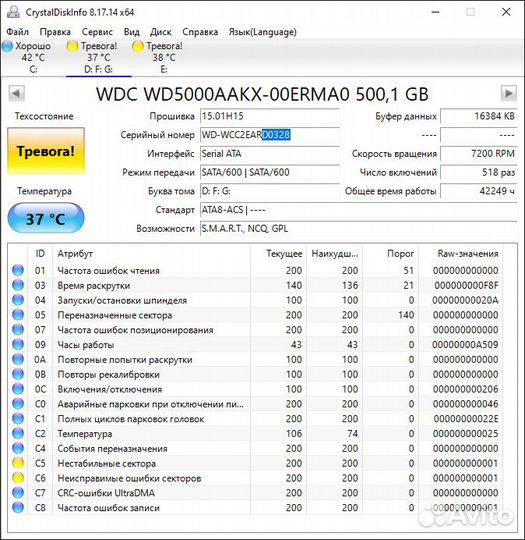
Task: Click the blue status icon for attribute 0B
Action: pyautogui.click(x=18, y=374)
